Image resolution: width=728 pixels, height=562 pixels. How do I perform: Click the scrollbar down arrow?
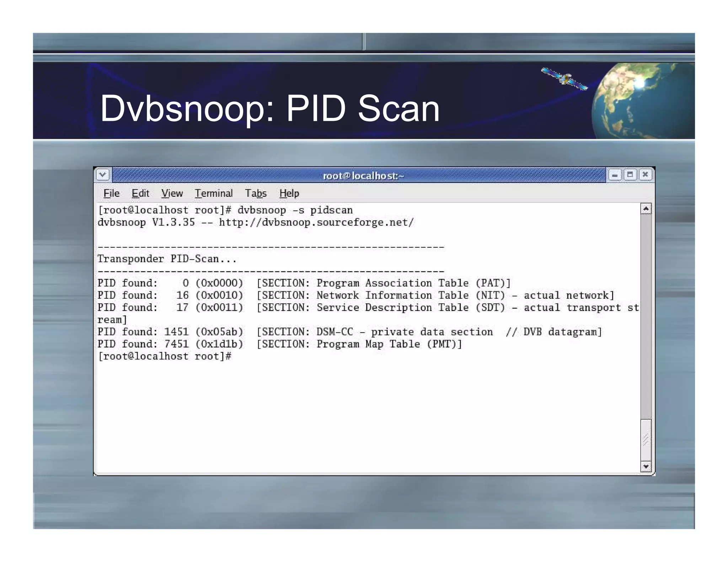(646, 466)
